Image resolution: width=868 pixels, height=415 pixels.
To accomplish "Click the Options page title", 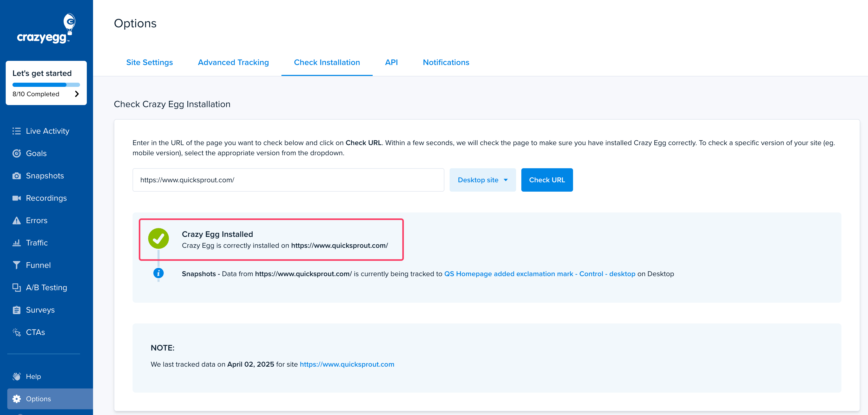I will point(135,23).
